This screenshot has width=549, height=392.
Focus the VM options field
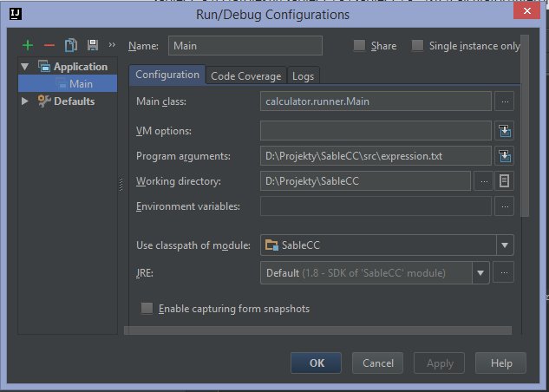pos(376,131)
